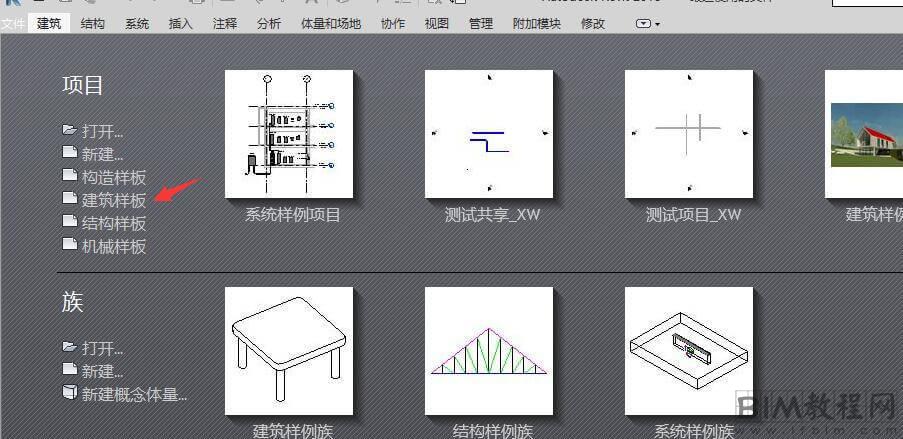Viewport: 903px width, 439px height.
Task: Open the 结构样例族 truss thumbnail
Action: (489, 351)
